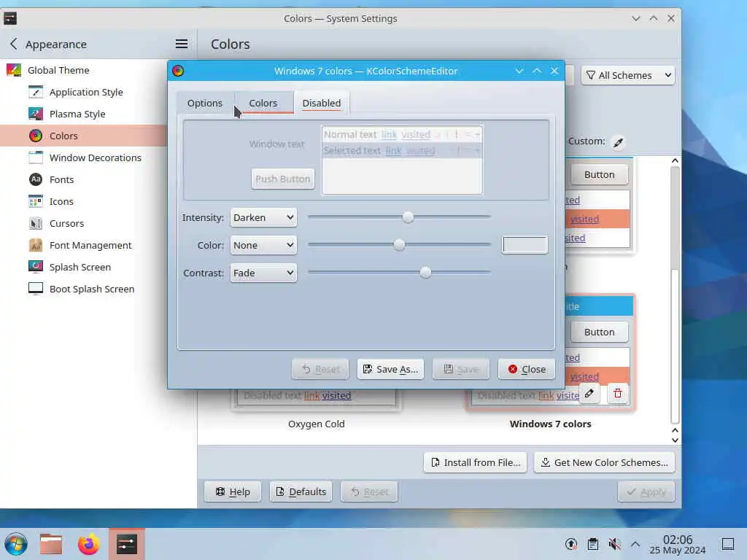Close the color scheme editor
Image resolution: width=747 pixels, height=560 pixels.
527,369
